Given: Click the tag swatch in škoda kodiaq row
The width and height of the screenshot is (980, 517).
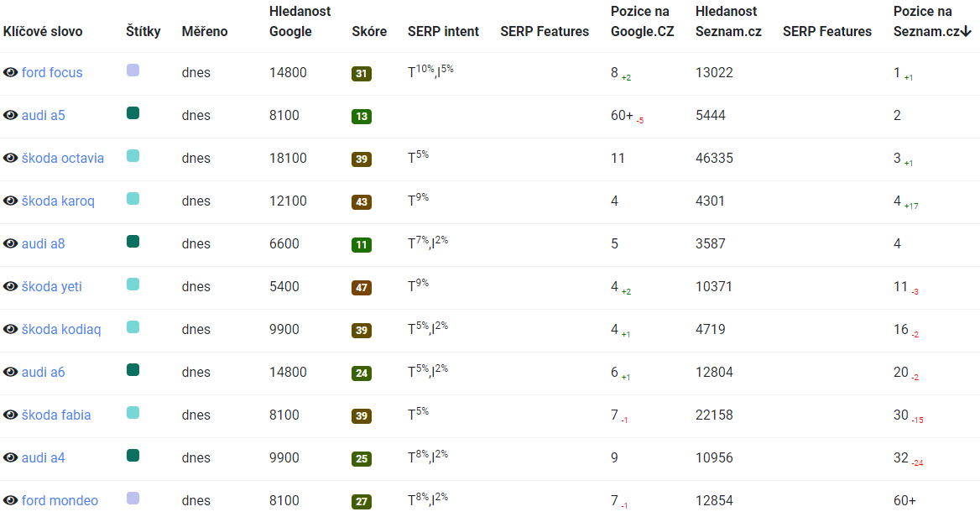Looking at the screenshot, I should tap(133, 327).
